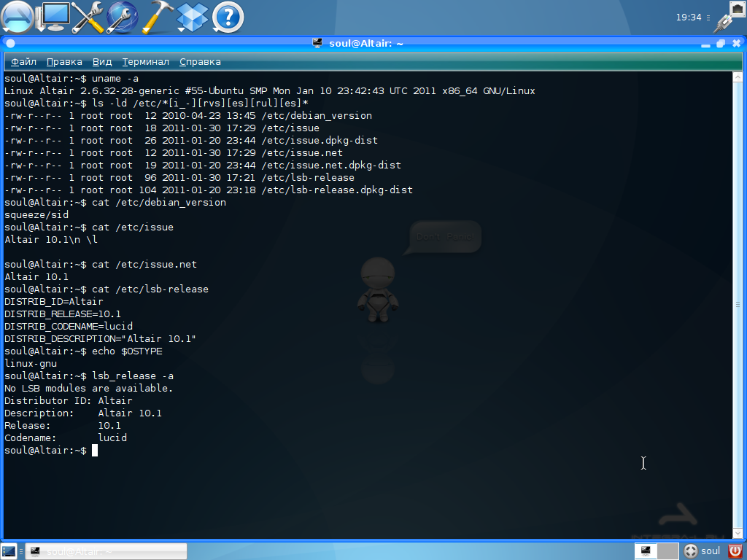Viewport: 747px width, 560px height.
Task: Open the computer monitor launcher in panel
Action: [54, 17]
